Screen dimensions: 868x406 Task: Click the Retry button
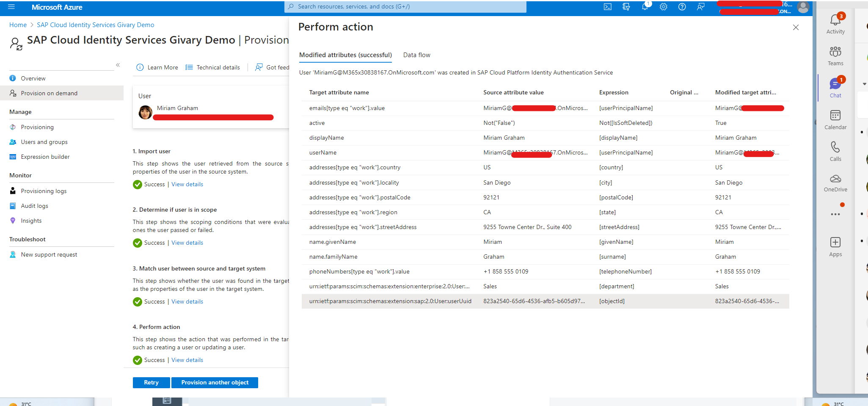tap(151, 382)
